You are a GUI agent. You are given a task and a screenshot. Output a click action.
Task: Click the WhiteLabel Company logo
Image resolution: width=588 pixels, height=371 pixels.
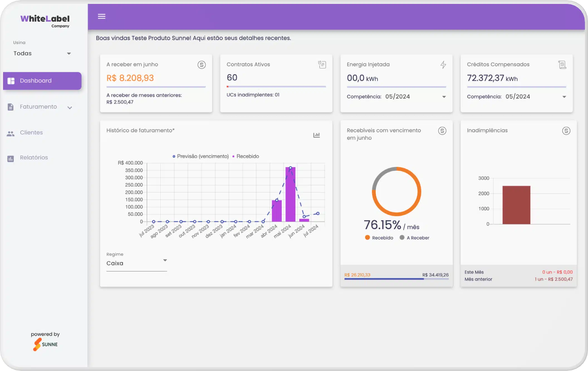(x=45, y=21)
